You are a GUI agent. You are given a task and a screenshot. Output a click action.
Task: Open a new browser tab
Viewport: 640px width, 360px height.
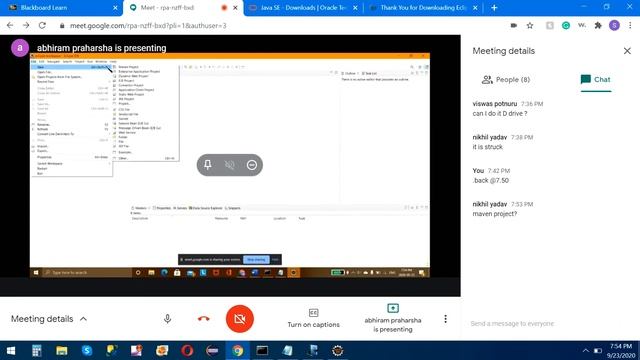[494, 8]
